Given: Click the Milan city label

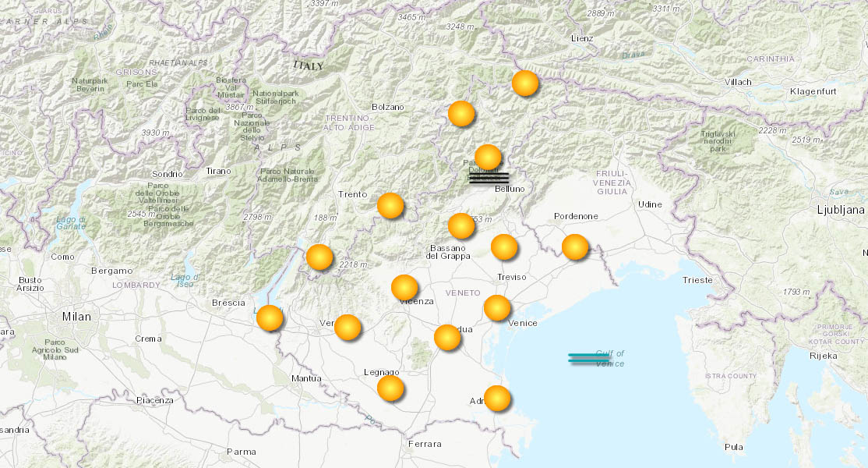Looking at the screenshot, I should click(x=75, y=316).
